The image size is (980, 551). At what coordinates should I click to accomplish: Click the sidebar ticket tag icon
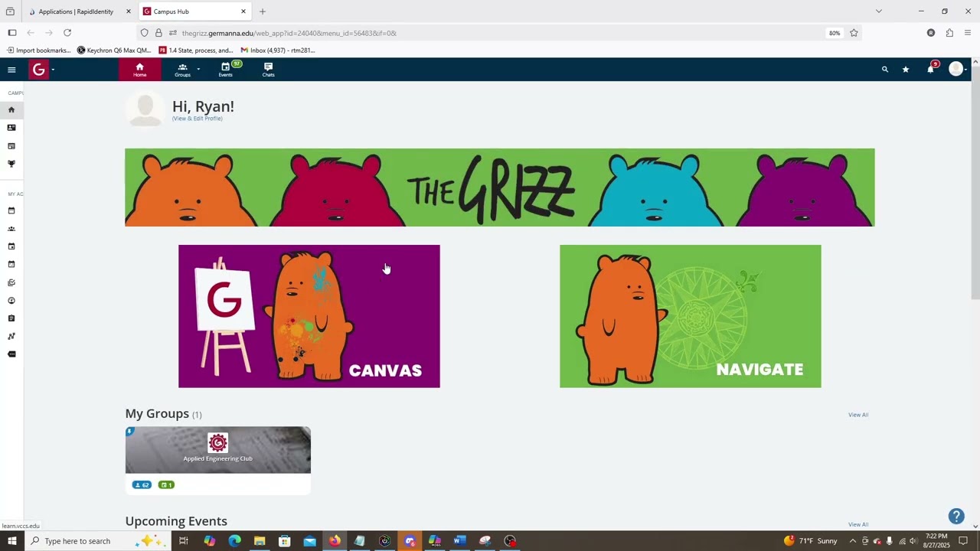(11, 354)
